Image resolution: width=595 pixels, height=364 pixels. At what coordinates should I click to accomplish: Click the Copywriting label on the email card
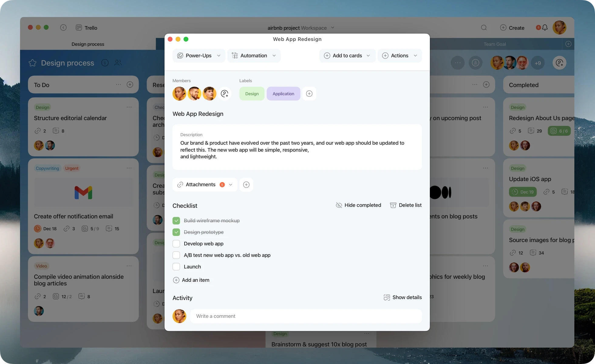coord(47,168)
